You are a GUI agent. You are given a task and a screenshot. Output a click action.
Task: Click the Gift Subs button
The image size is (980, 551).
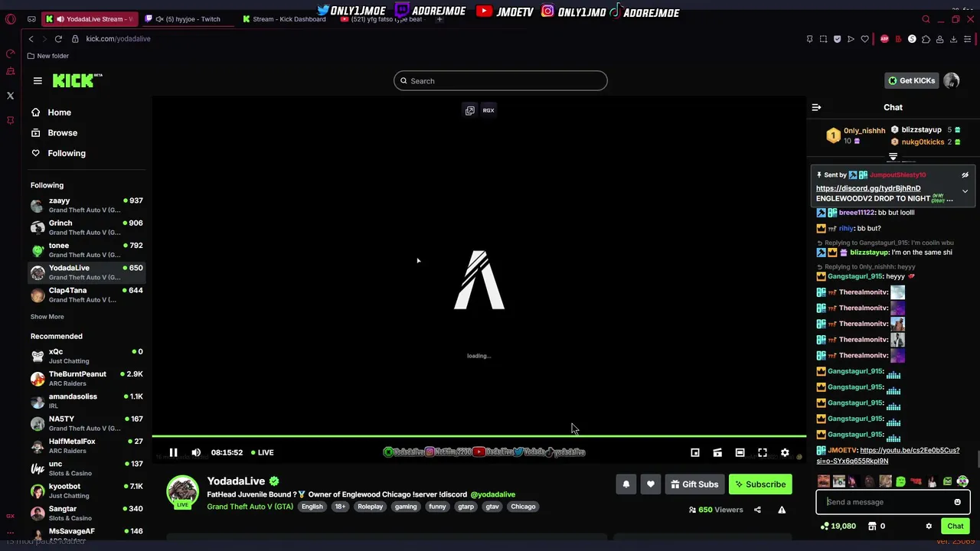[694, 484]
